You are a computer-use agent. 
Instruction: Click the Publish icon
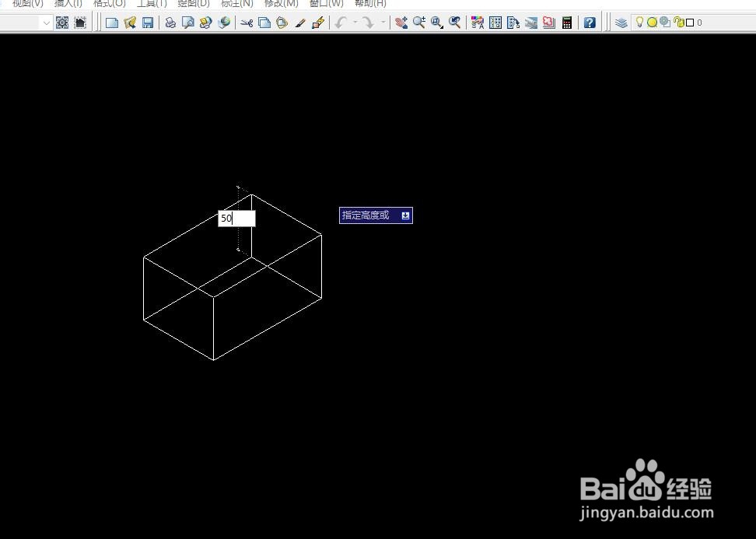[x=205, y=23]
